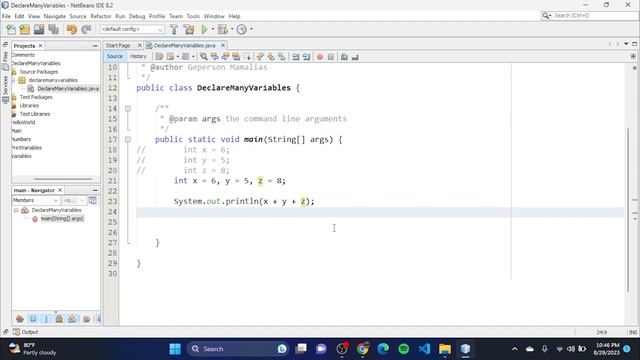
Task: Open the Run Project dropdown arrow
Action: point(213,29)
